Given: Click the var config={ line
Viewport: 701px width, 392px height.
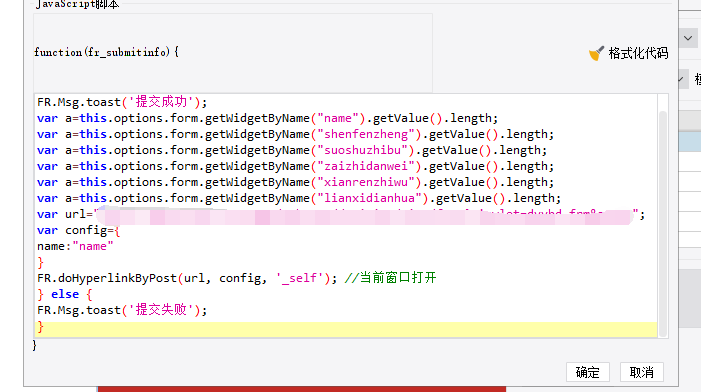Looking at the screenshot, I should [79, 231].
